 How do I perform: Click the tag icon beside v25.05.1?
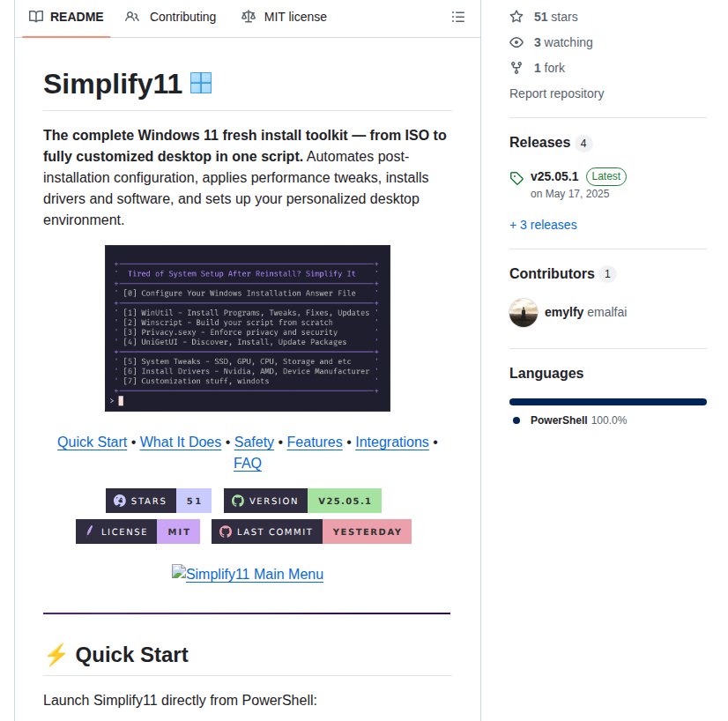[517, 177]
